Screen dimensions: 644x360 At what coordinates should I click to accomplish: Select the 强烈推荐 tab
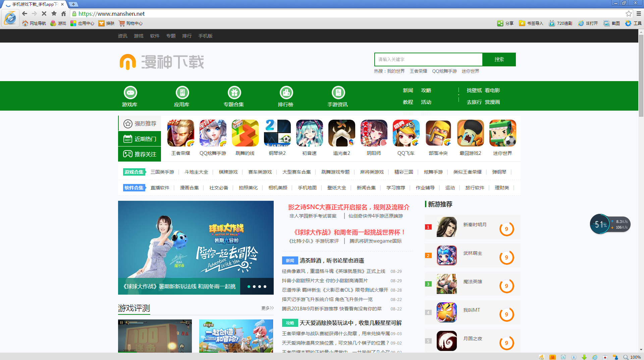pyautogui.click(x=140, y=123)
